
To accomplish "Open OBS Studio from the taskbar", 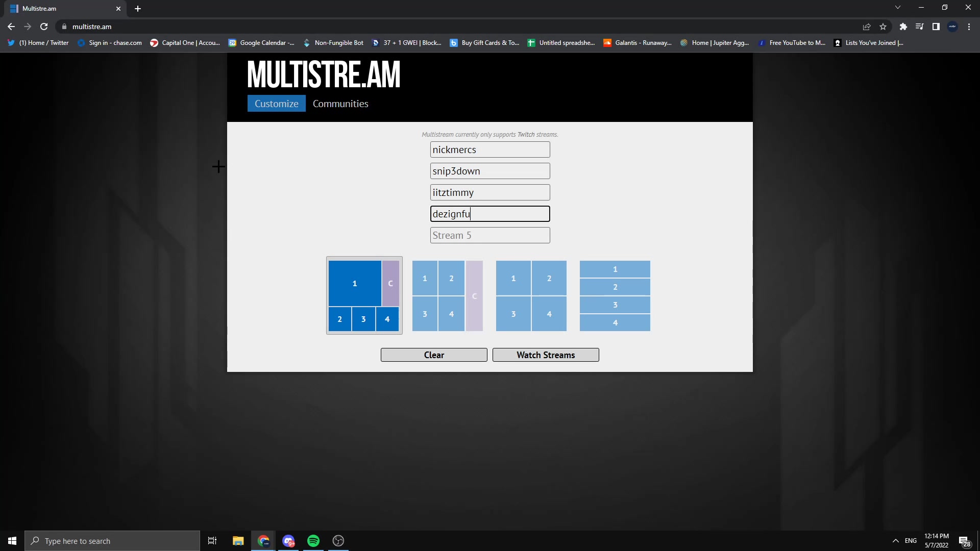I will tap(338, 541).
